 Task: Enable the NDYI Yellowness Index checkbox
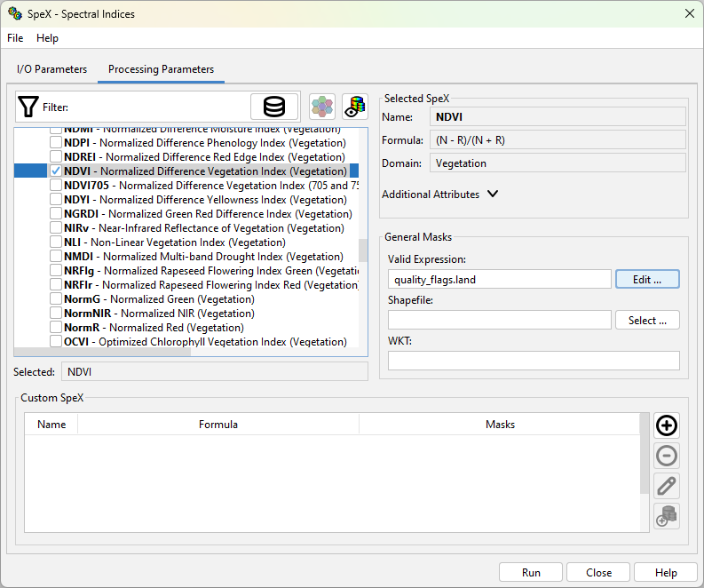[56, 200]
